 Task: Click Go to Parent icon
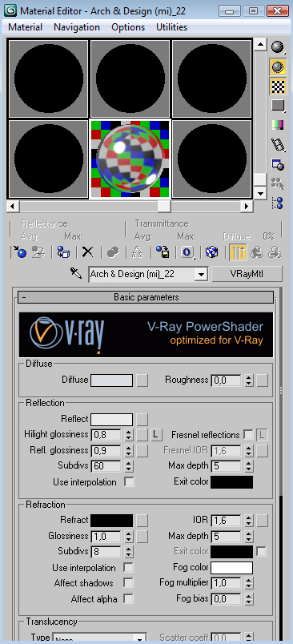click(x=257, y=252)
